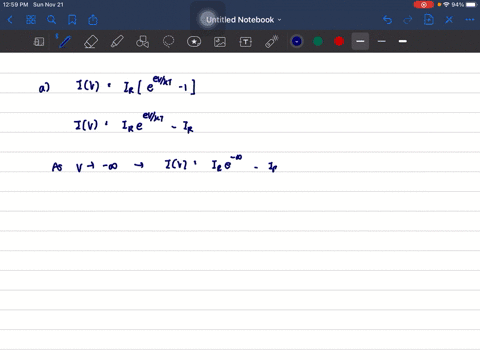
Task: Go back using the left chevron
Action: tap(10, 20)
